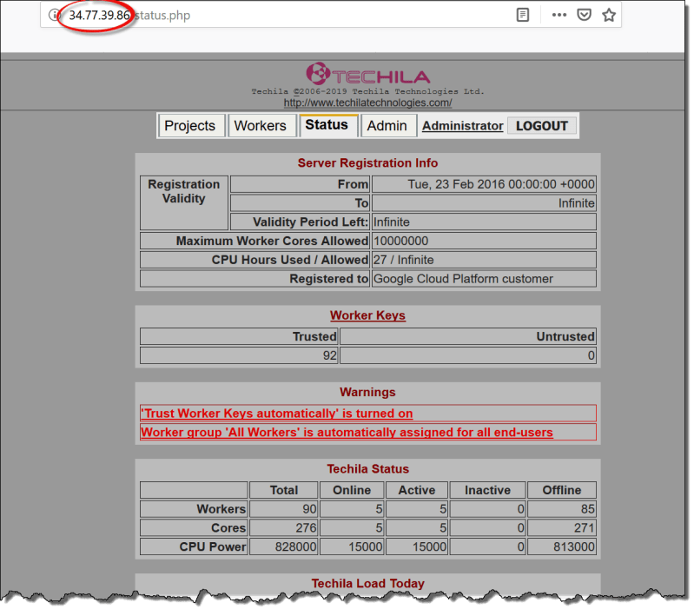The height and width of the screenshot is (616, 694).
Task: Open the Projects tab
Action: click(190, 126)
